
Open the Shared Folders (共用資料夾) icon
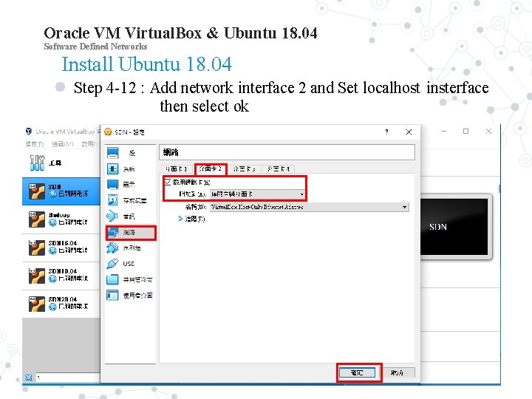pos(112,279)
